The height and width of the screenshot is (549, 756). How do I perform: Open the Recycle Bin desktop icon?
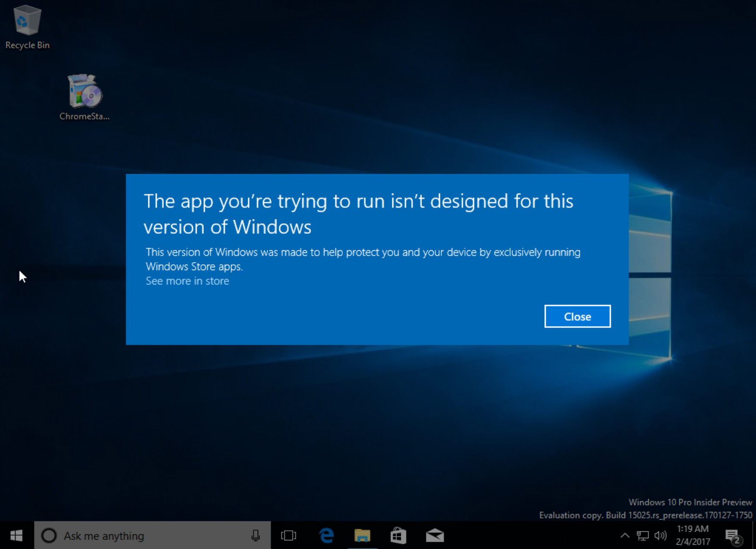[27, 27]
